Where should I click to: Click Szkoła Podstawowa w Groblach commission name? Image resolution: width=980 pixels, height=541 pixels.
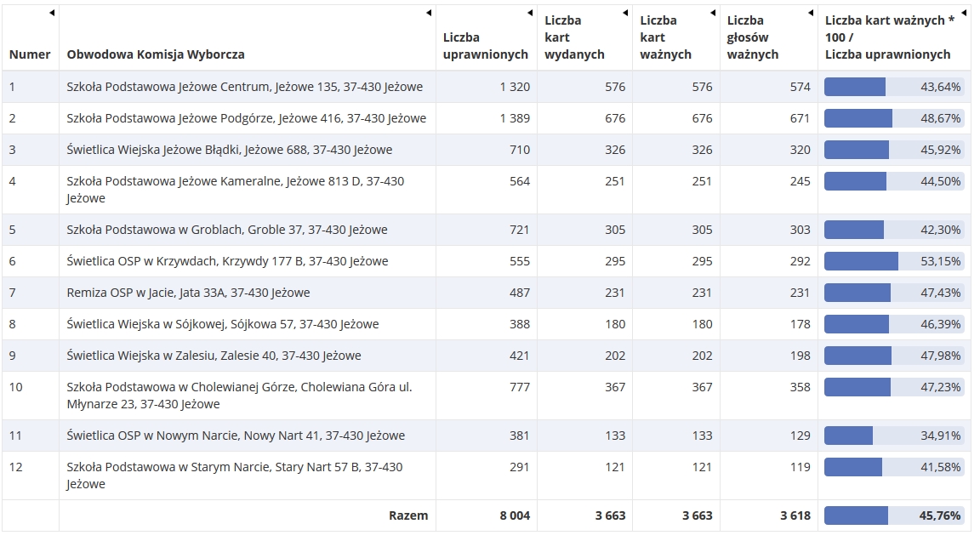[226, 230]
